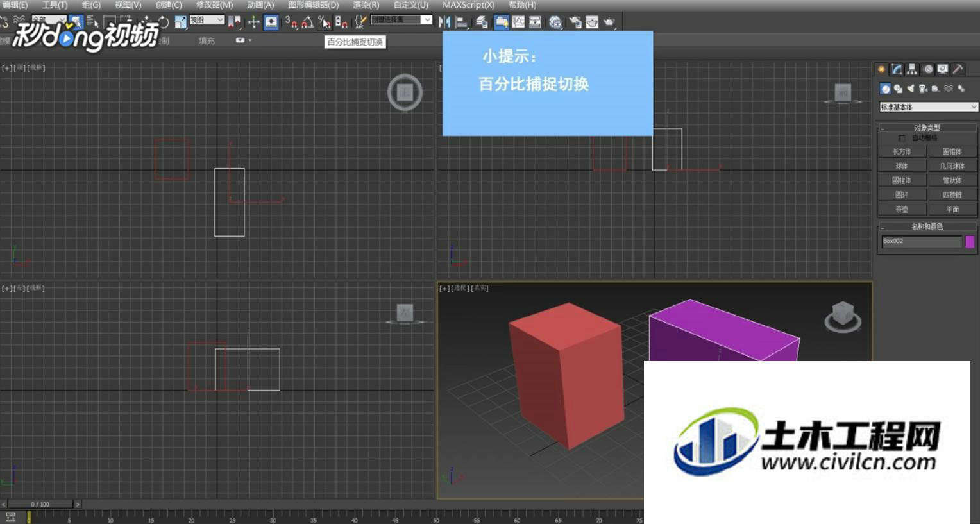Click the 几何球体 geosphere button
980x524 pixels.
(952, 166)
